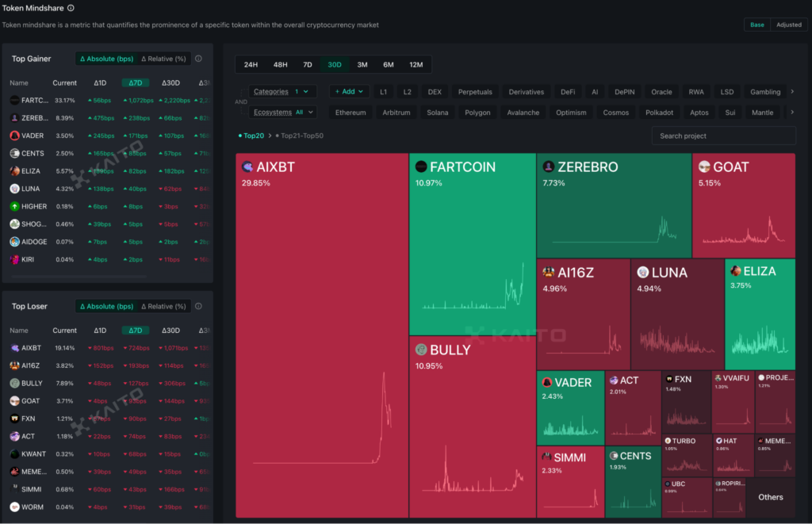This screenshot has height=524, width=812.
Task: Select the 12M time range tab
Action: 416,65
